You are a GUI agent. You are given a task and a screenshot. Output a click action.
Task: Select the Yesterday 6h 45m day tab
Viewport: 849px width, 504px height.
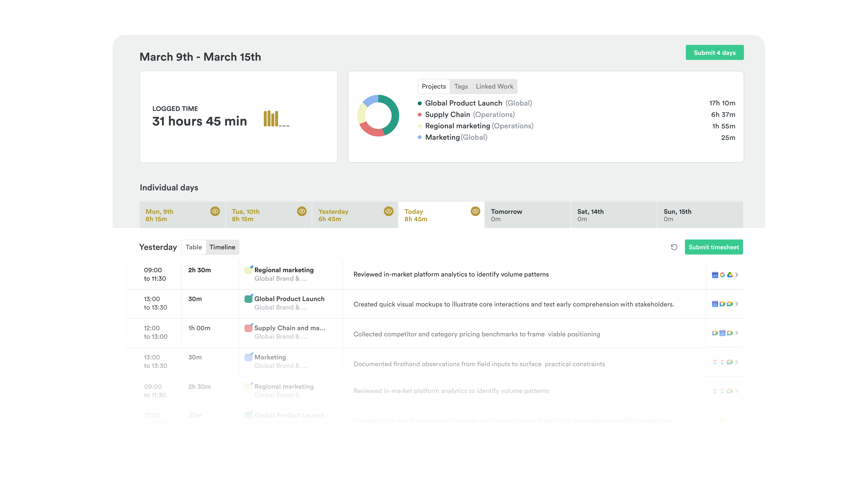click(355, 215)
